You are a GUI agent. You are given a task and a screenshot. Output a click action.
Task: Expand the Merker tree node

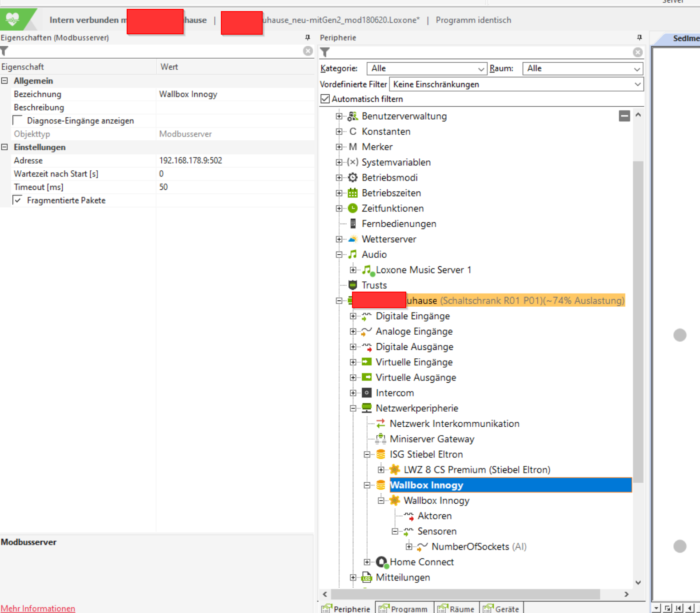tap(339, 147)
